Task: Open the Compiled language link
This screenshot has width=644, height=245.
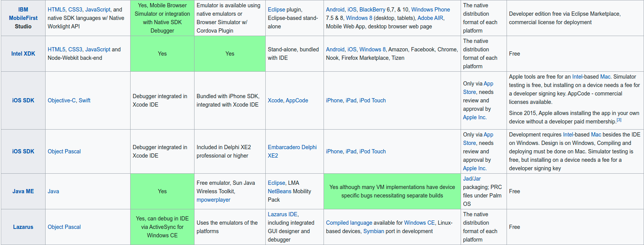Action: click(349, 223)
